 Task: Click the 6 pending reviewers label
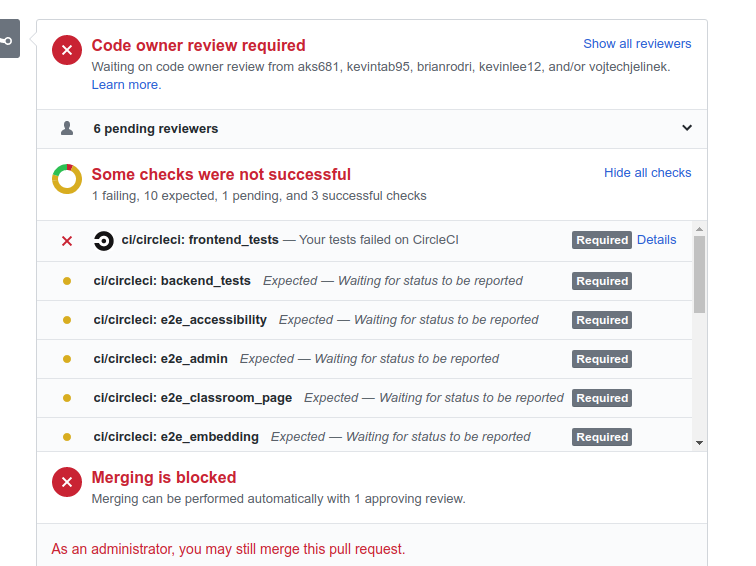point(156,129)
